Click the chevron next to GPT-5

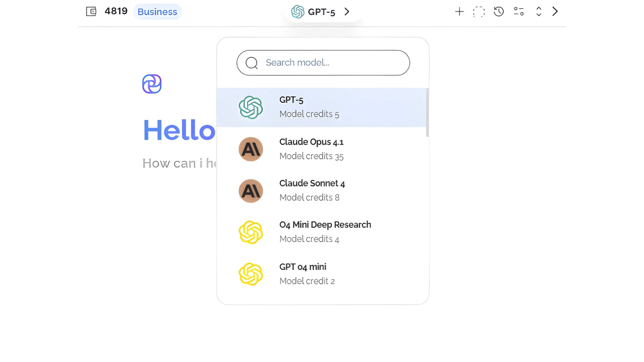[347, 12]
